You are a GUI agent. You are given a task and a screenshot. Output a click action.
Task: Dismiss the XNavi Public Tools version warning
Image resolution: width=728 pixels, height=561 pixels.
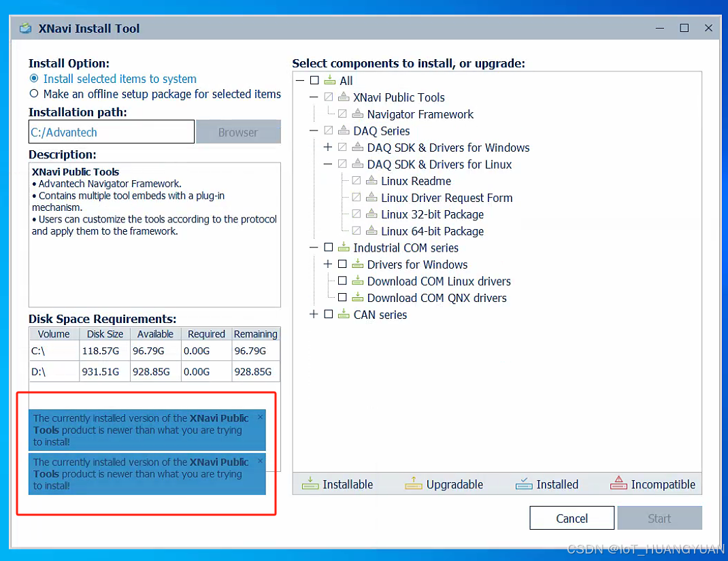[259, 416]
